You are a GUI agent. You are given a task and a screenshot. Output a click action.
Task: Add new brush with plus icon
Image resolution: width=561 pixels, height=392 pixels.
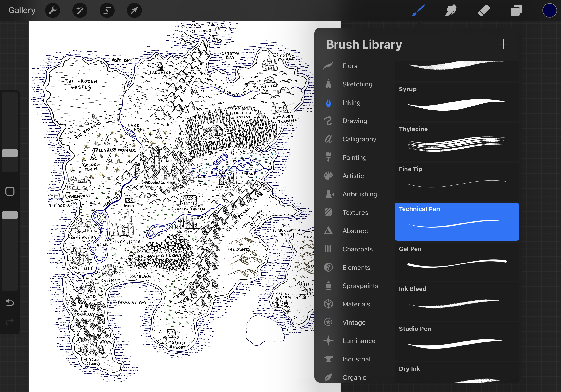(x=503, y=44)
